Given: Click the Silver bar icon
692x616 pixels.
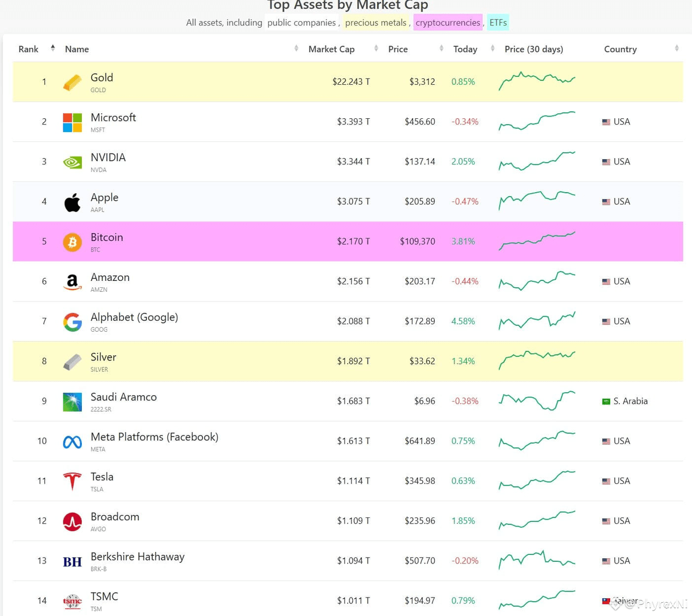Looking at the screenshot, I should (x=72, y=362).
